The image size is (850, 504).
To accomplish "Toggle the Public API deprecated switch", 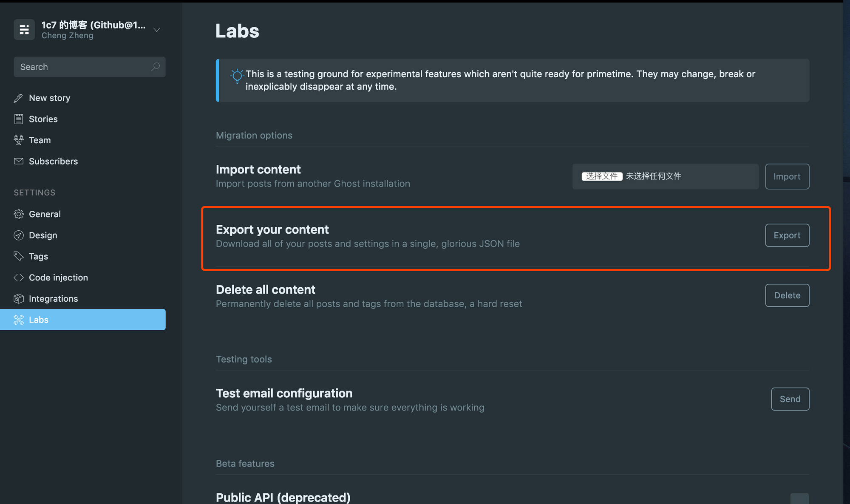I will [799, 499].
